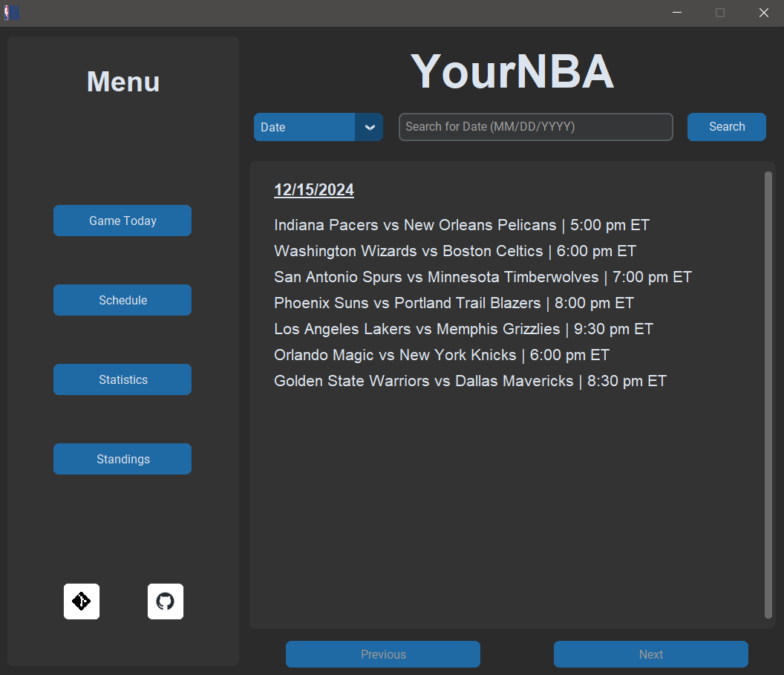
Task: Open the Statistics menu
Action: (x=122, y=379)
